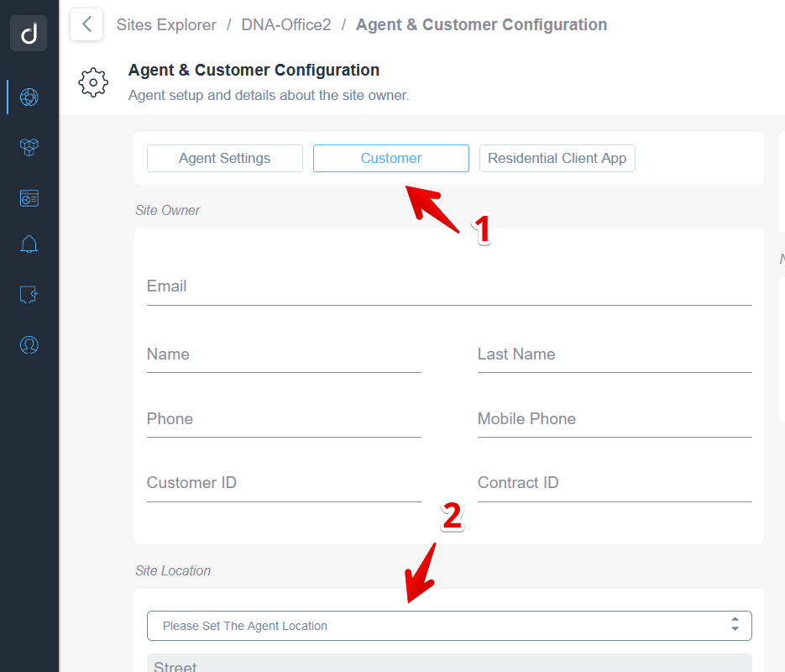Click the back arrow button
The height and width of the screenshot is (672, 785).
tap(86, 24)
